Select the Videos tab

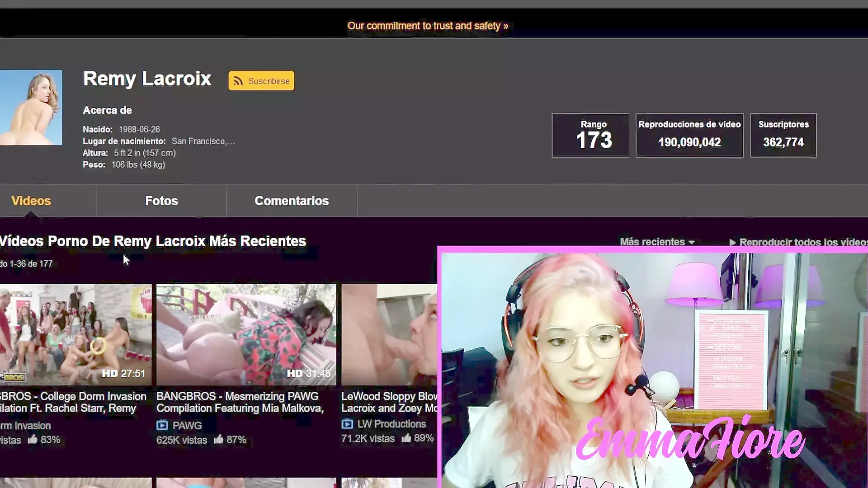31,201
